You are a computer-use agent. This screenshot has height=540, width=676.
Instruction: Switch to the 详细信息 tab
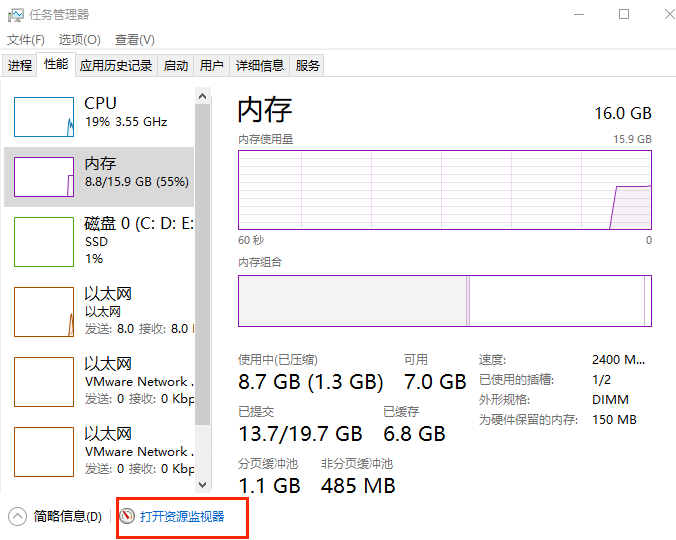[259, 66]
